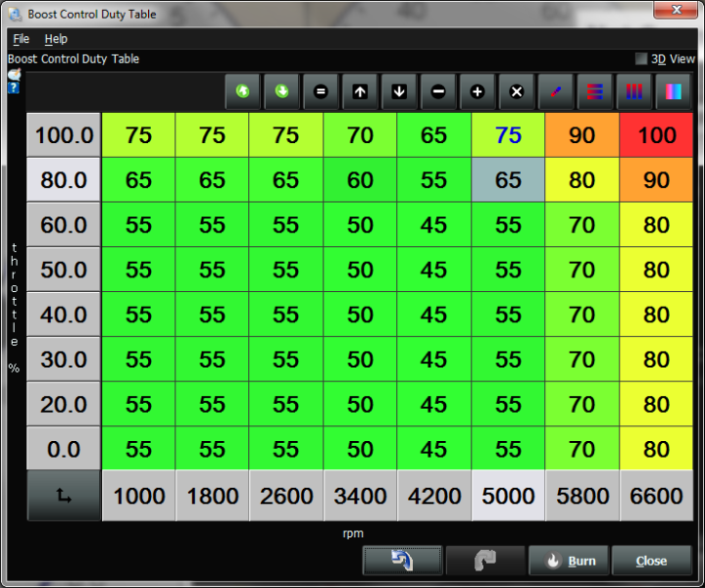705x588 pixels.
Task: Click the blue-pink color gradient icon
Action: 673,91
